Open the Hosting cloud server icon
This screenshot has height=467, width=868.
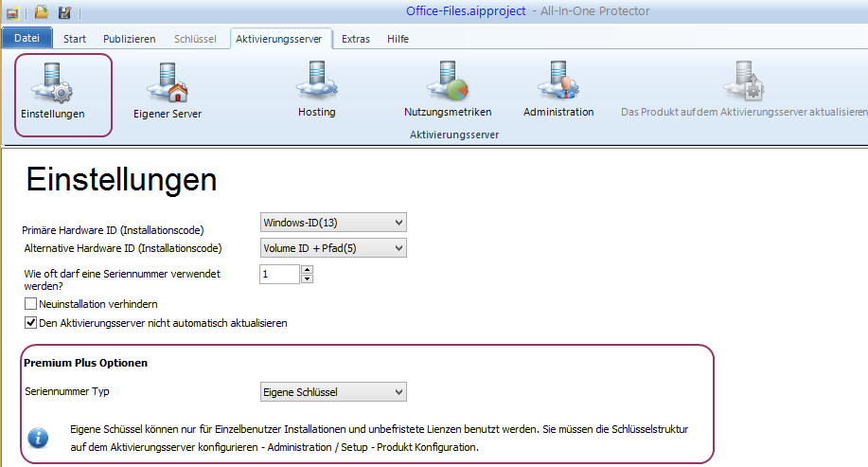pos(316,85)
